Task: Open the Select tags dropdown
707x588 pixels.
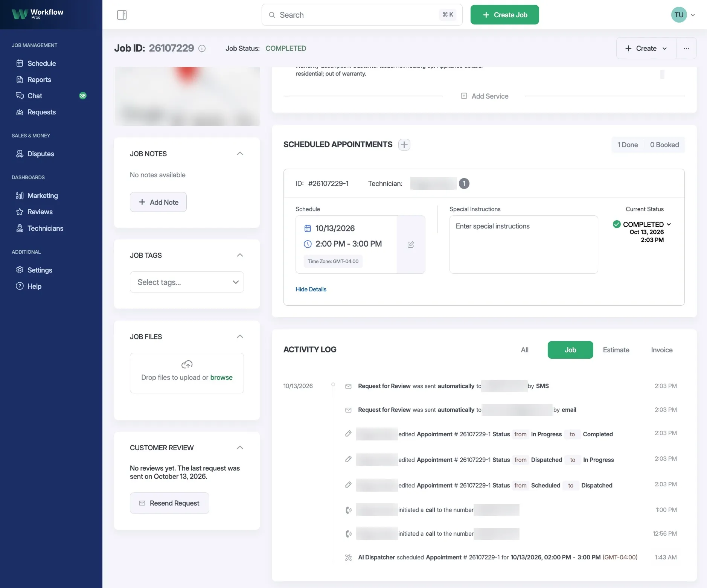Action: [187, 282]
